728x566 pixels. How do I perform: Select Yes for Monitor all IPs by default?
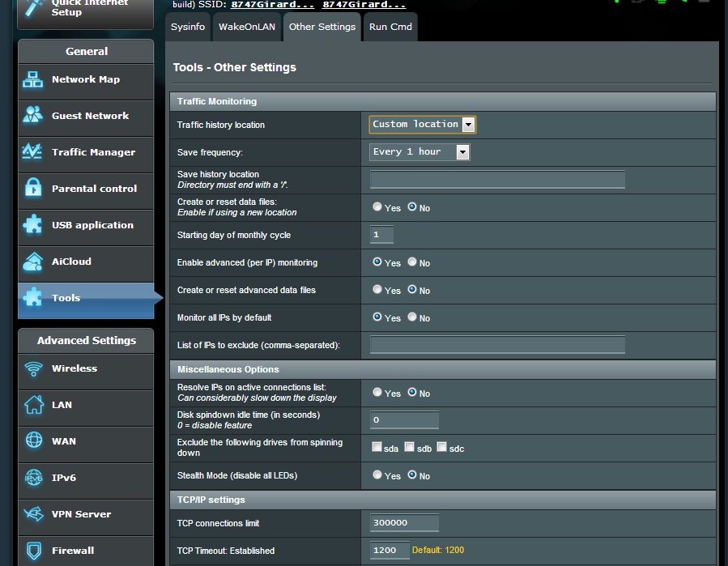377,317
